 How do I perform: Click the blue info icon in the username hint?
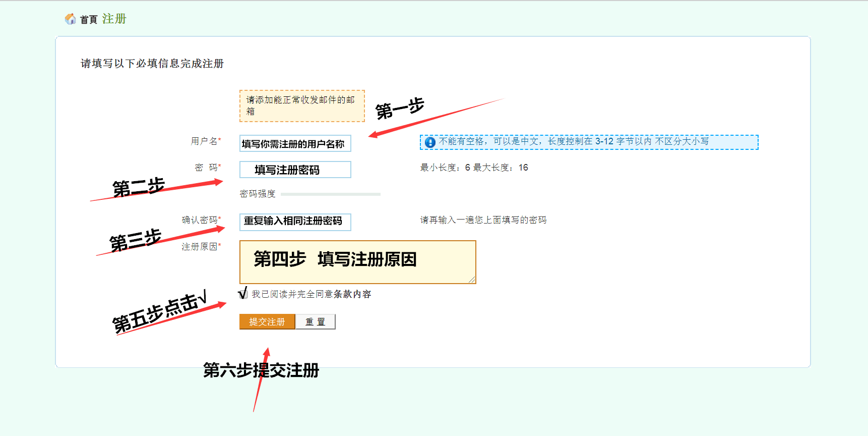430,142
